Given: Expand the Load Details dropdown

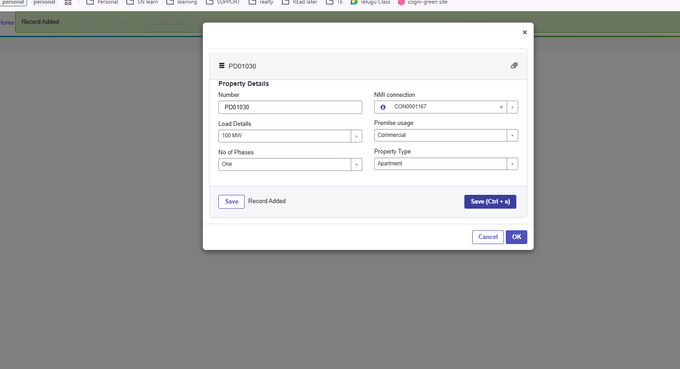Looking at the screenshot, I should click(x=356, y=136).
